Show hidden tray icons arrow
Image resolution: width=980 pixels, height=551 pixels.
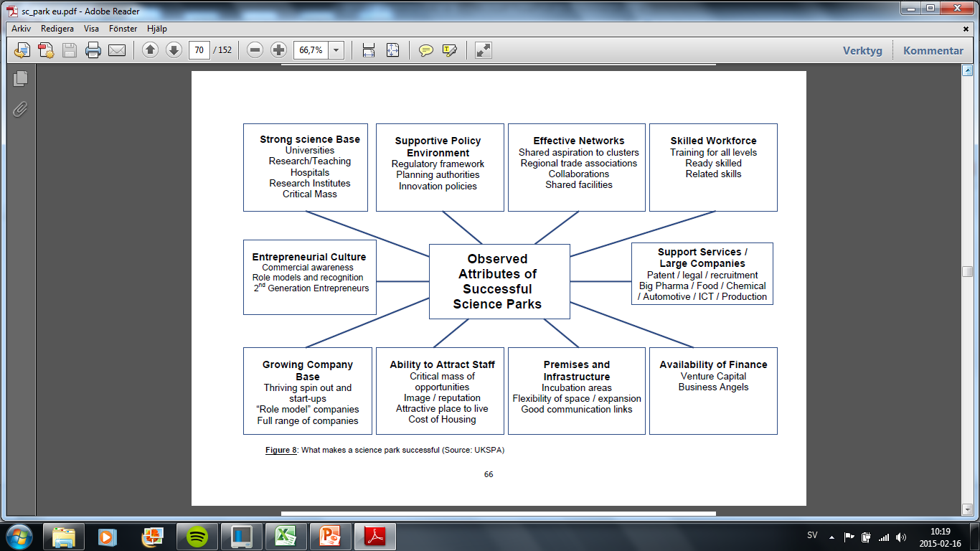pyautogui.click(x=831, y=536)
